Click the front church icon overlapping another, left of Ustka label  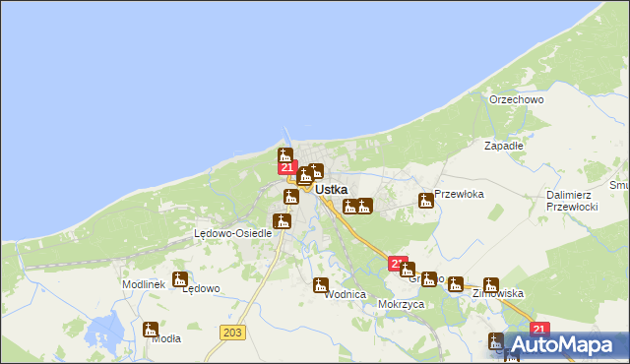(x=305, y=176)
